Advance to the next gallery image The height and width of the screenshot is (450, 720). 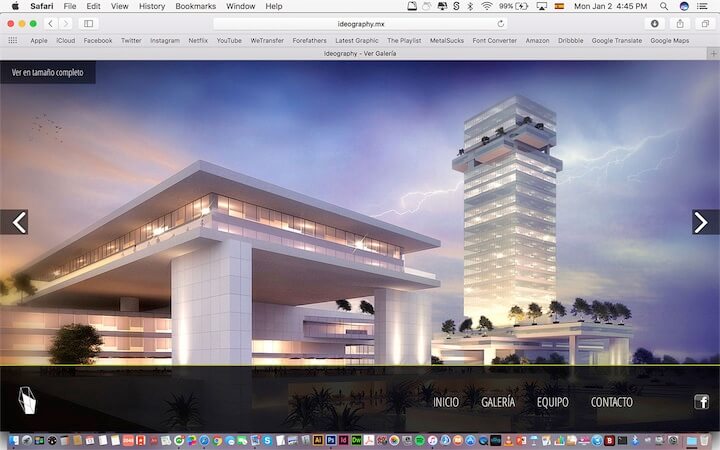coord(705,222)
